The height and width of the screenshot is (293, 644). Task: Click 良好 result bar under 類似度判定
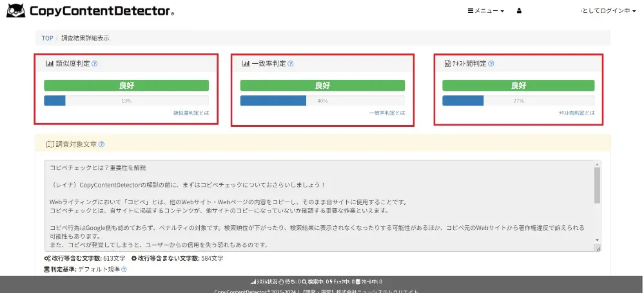(126, 86)
